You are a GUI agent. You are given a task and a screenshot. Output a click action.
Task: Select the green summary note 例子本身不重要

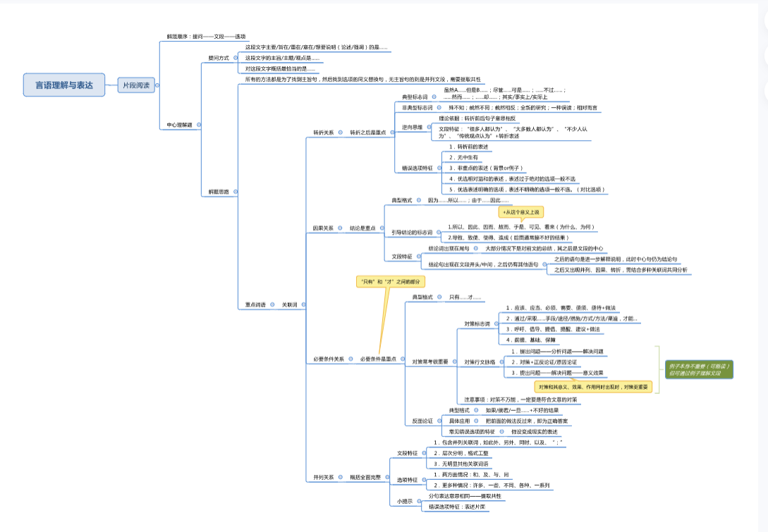pos(700,369)
